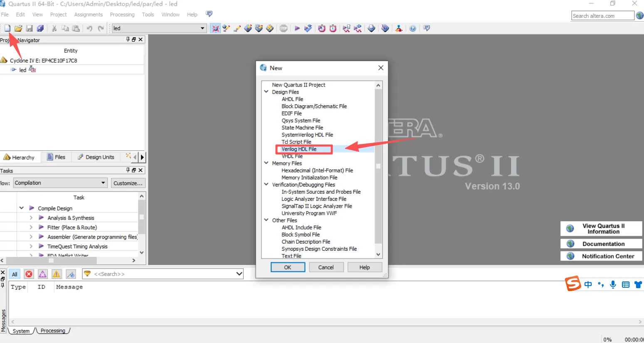Collapse the Compile Design task
Screen dimensions: 644x343
22,208
